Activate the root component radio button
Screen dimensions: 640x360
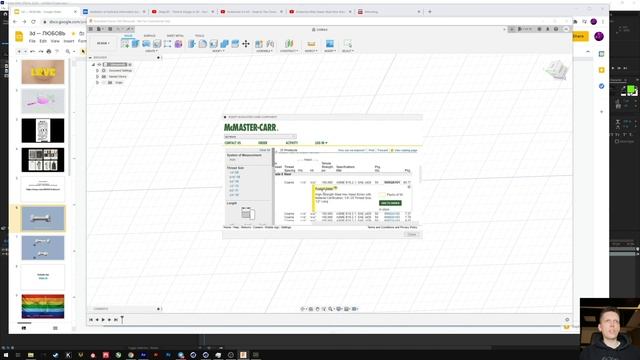click(x=130, y=64)
